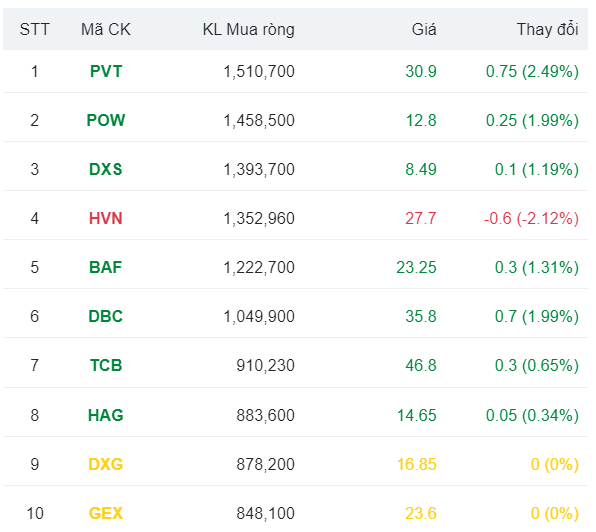Open the HAG stock ticker link

click(x=106, y=415)
